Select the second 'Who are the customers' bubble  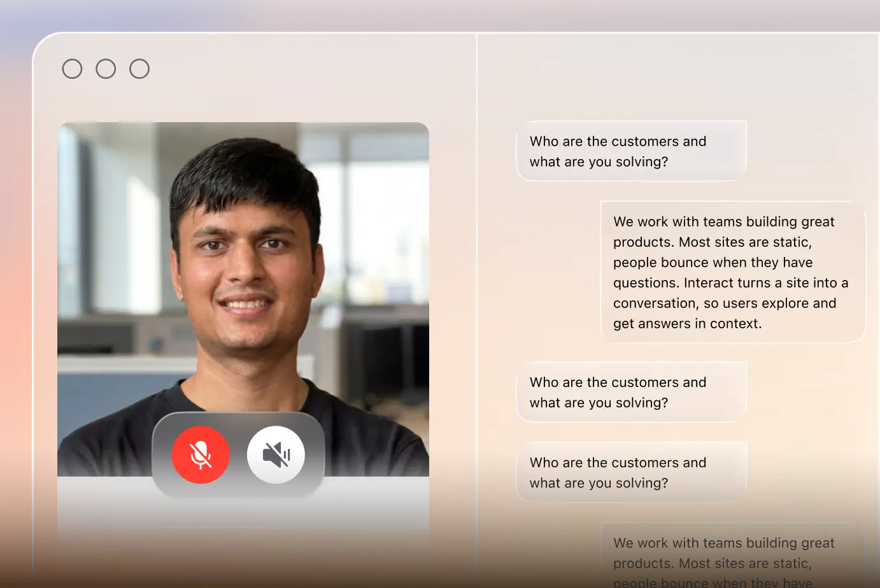pos(631,392)
